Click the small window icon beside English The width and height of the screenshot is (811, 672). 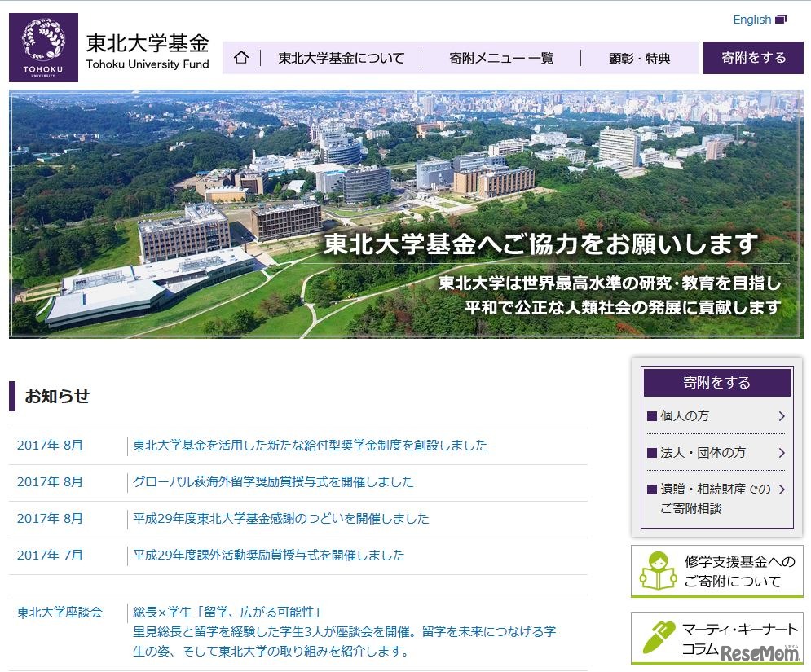tap(780, 19)
